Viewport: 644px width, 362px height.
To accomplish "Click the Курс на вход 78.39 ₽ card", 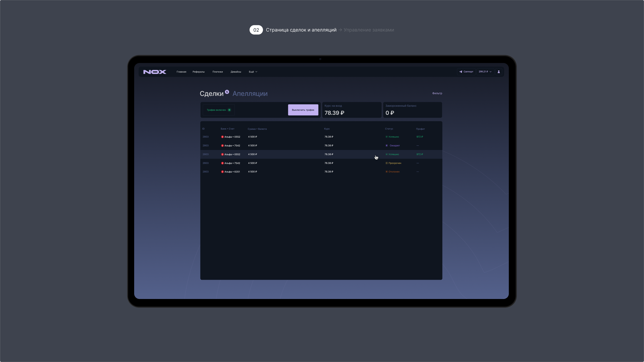I will point(352,110).
